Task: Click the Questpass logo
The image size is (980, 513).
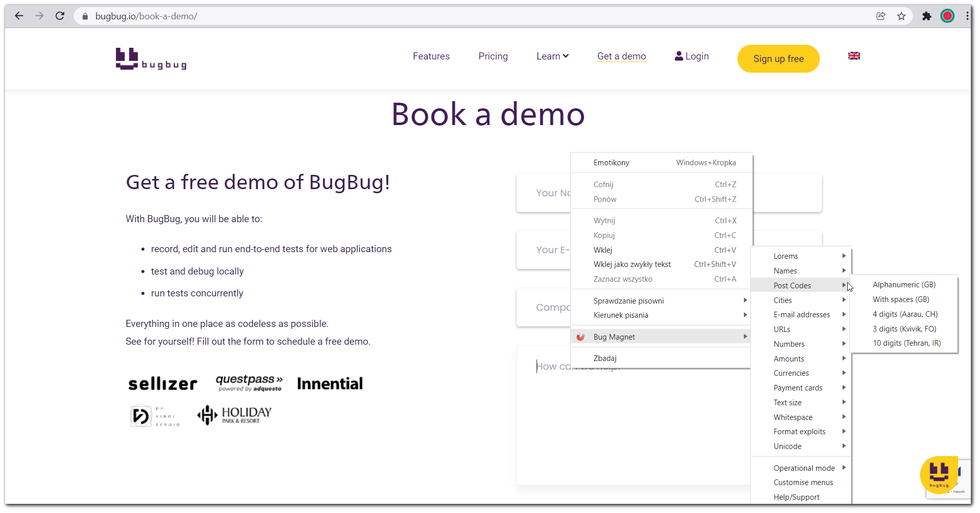Action: coord(249,383)
